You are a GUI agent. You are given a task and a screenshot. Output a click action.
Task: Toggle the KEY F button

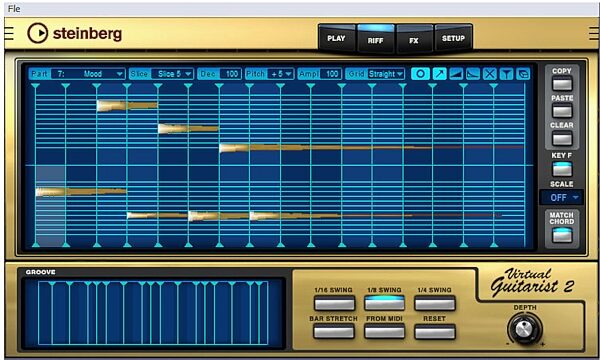(x=562, y=169)
